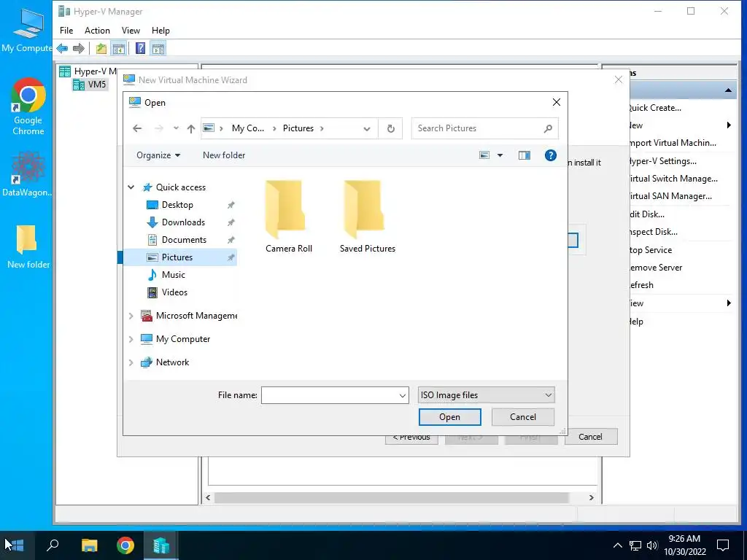This screenshot has width=747, height=560.
Task: Click Remove Server in Actions pane
Action: tap(656, 268)
